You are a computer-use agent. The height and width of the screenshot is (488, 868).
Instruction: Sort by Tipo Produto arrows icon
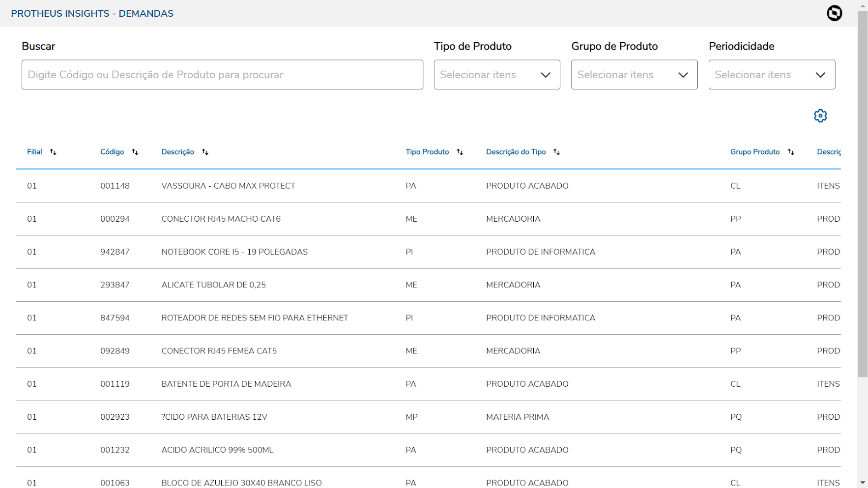coord(460,152)
